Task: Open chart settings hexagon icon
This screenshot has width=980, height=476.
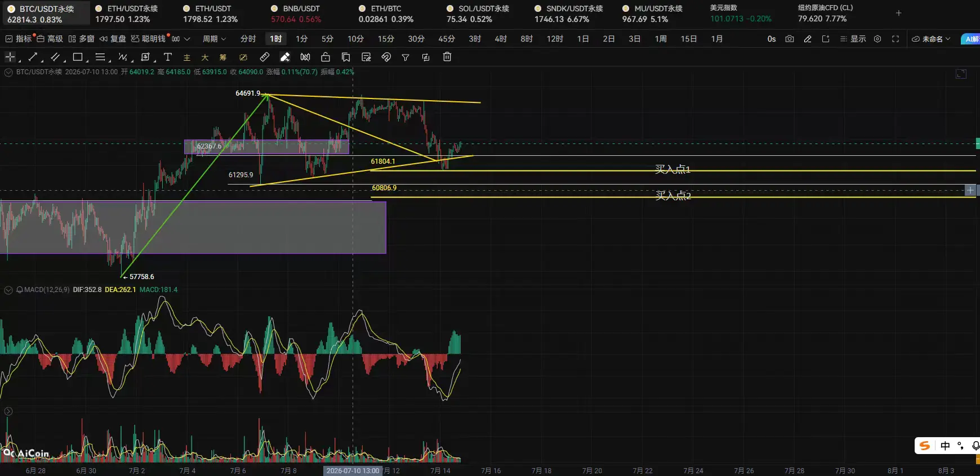Action: [877, 39]
